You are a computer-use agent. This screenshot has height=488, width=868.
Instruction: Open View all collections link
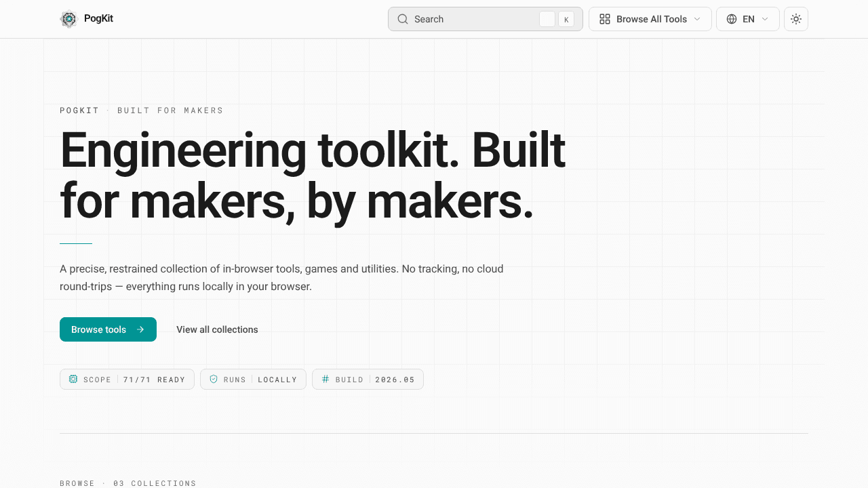[217, 329]
